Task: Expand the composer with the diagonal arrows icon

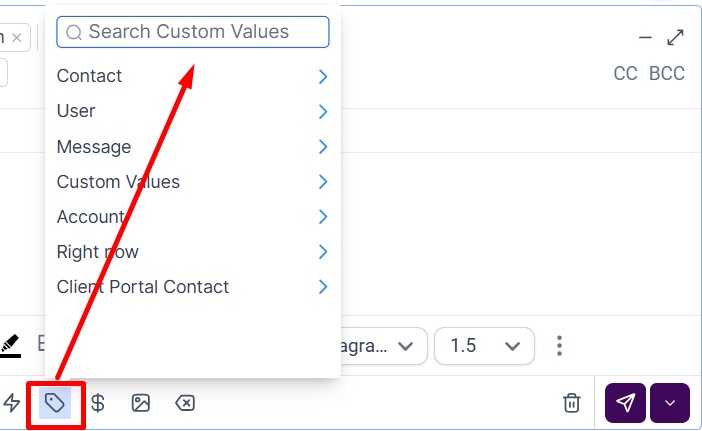Action: click(x=675, y=37)
